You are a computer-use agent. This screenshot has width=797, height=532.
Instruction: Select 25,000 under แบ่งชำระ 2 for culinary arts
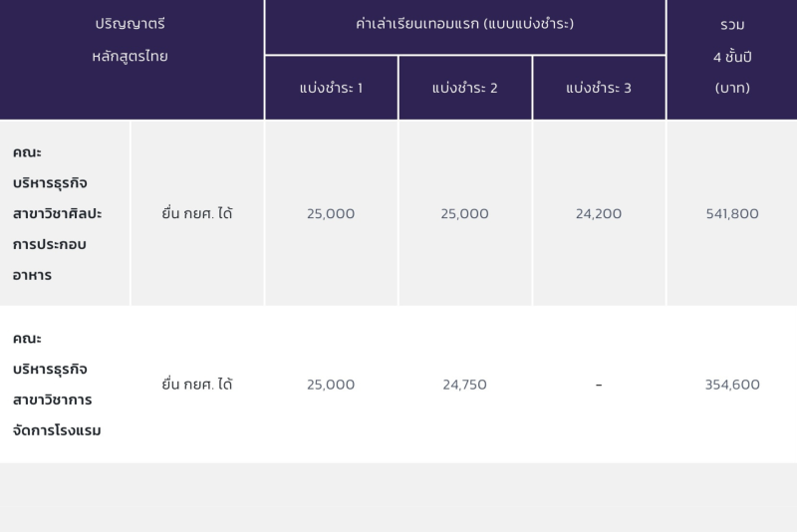tap(464, 213)
